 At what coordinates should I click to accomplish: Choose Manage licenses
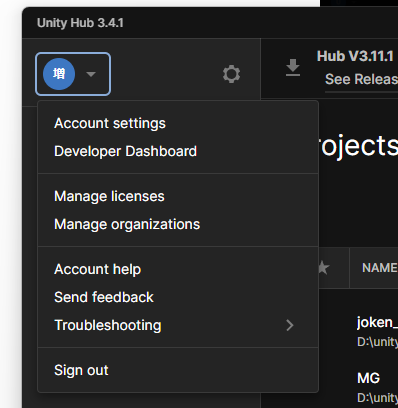click(x=178, y=196)
